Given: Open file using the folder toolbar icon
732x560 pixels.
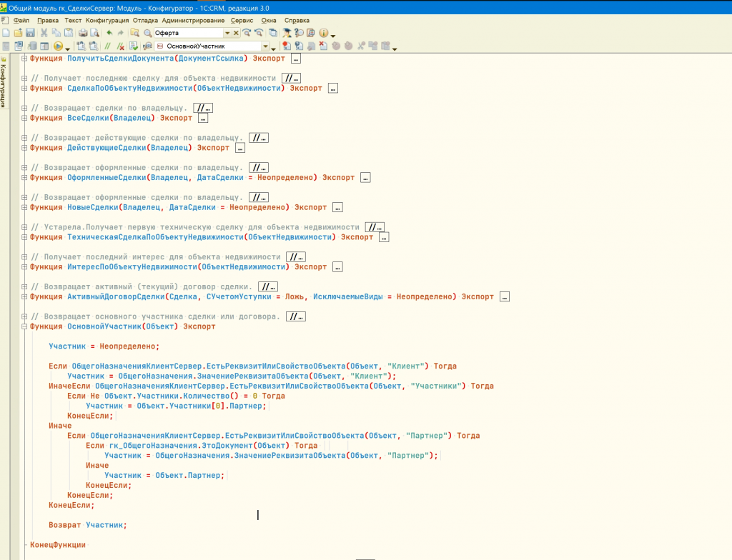Looking at the screenshot, I should (x=18, y=33).
